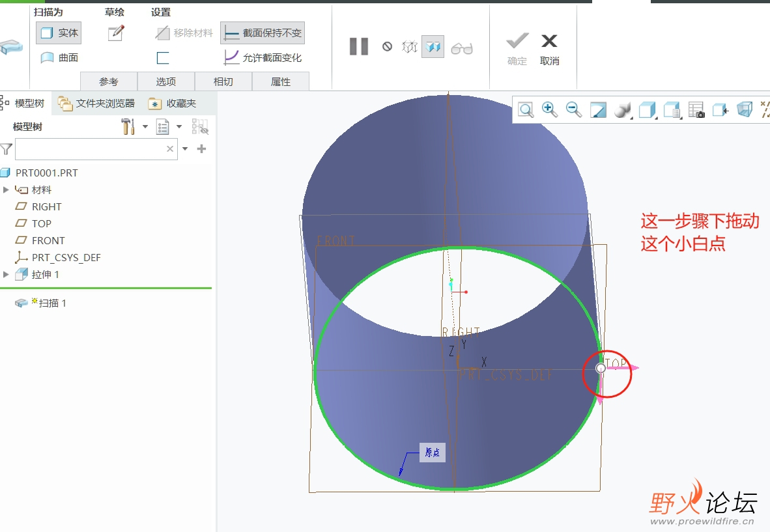Switch to unattached preview mode
This screenshot has width=770, height=532.
click(410, 47)
